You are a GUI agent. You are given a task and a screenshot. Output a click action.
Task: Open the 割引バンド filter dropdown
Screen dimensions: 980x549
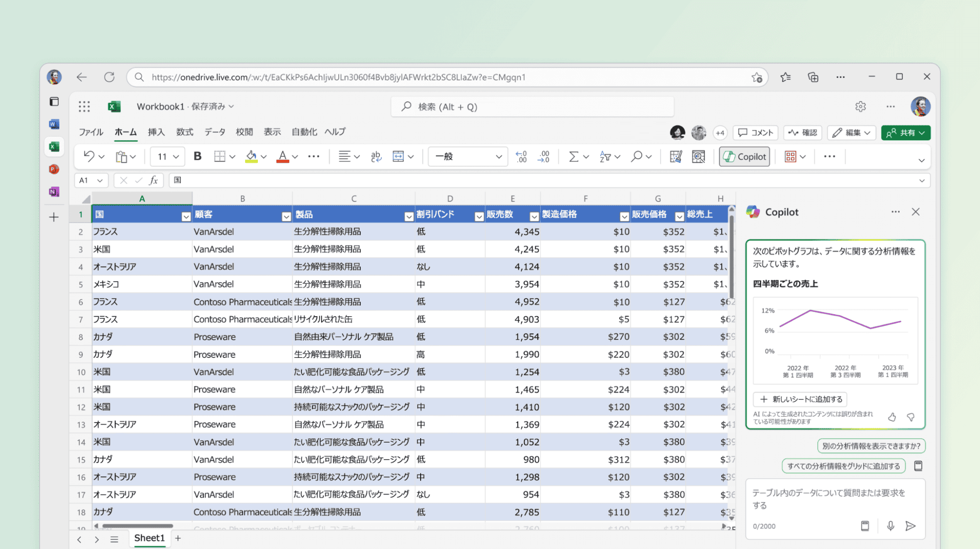(479, 216)
